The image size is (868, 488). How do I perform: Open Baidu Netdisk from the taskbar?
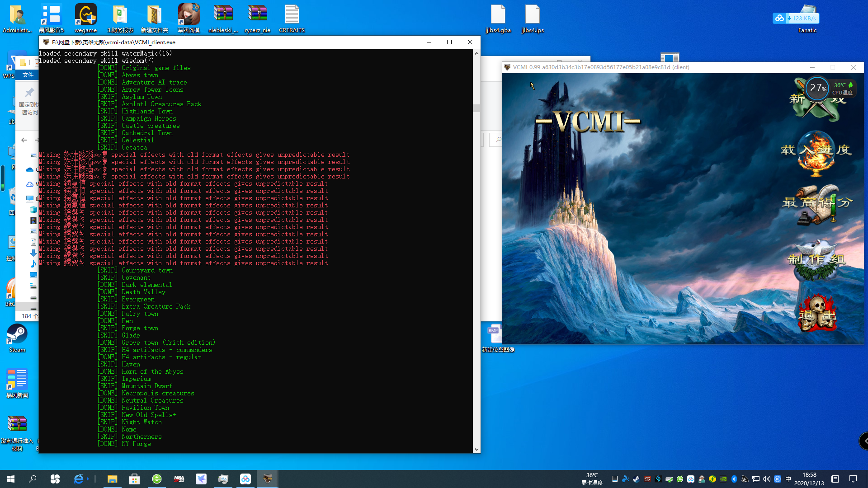pyautogui.click(x=245, y=479)
